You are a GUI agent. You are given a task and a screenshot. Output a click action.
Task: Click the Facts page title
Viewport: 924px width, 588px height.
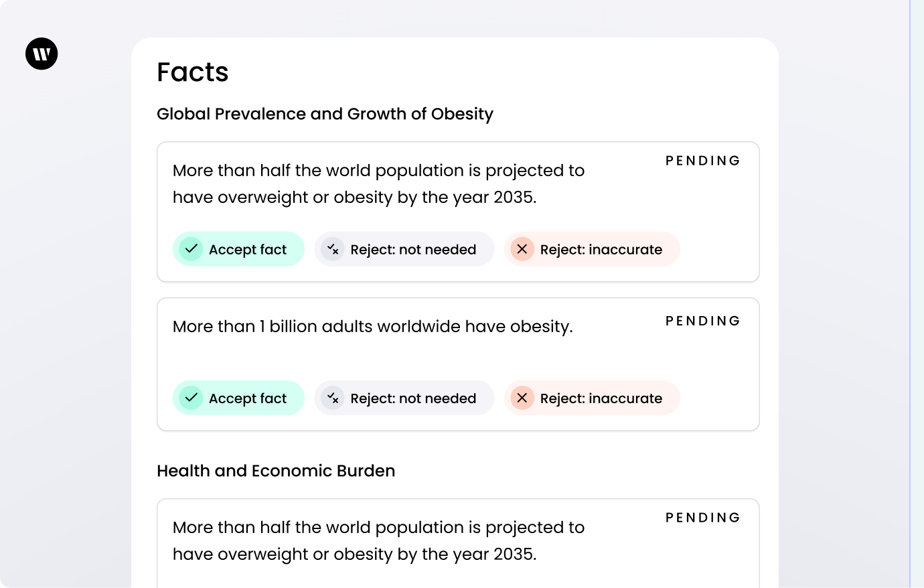click(193, 72)
